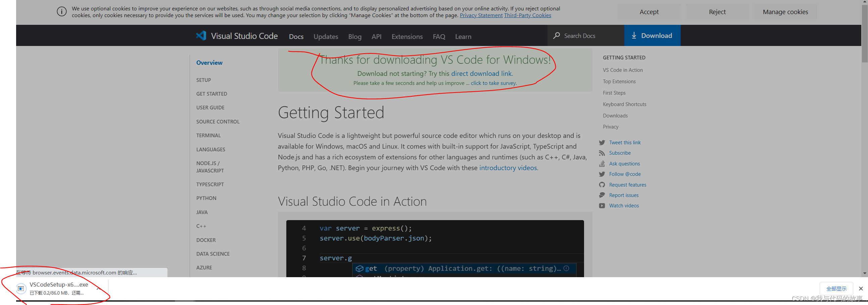868x305 pixels.
Task: Click the direct download link
Action: [481, 73]
